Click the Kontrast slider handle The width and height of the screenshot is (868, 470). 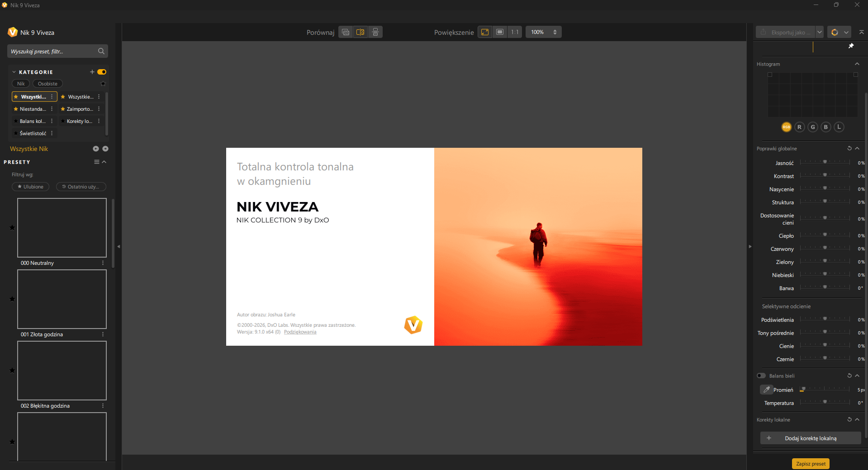coord(825,175)
